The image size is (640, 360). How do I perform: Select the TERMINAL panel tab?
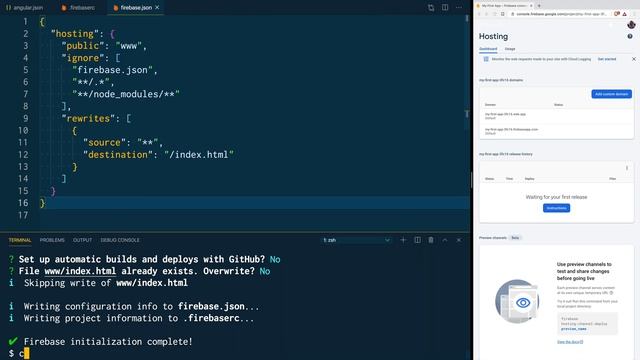point(20,240)
